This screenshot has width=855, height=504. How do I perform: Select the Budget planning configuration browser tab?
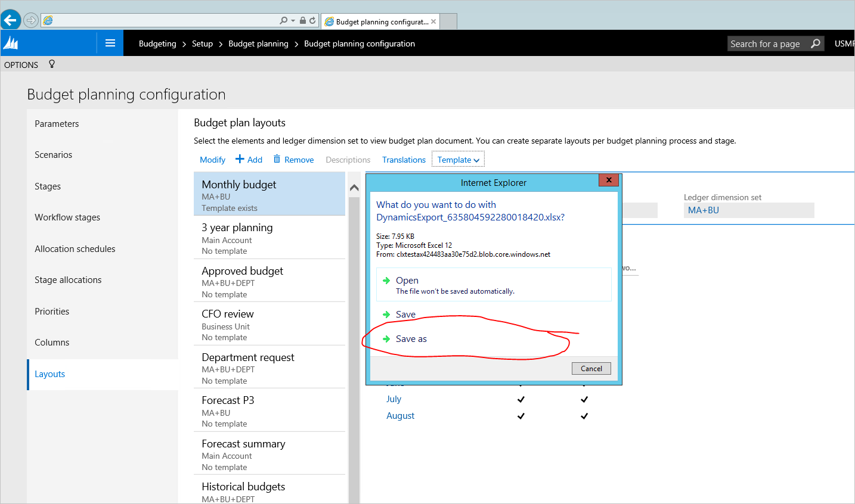point(381,21)
